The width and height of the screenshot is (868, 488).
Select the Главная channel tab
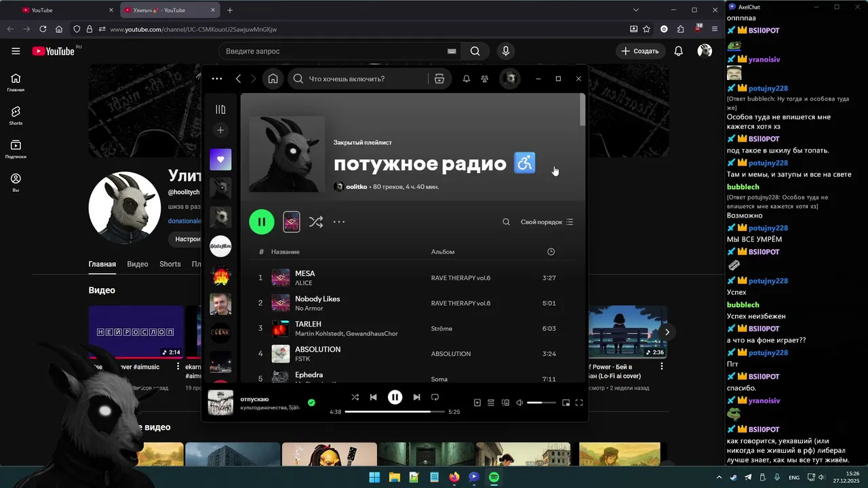[102, 264]
